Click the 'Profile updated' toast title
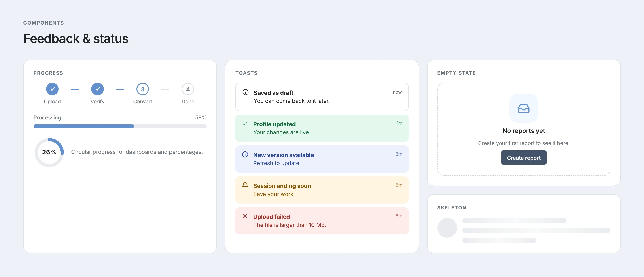 (274, 124)
